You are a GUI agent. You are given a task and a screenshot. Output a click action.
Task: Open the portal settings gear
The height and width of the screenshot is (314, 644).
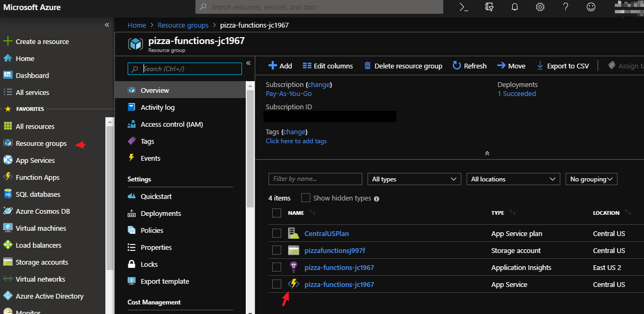point(540,7)
